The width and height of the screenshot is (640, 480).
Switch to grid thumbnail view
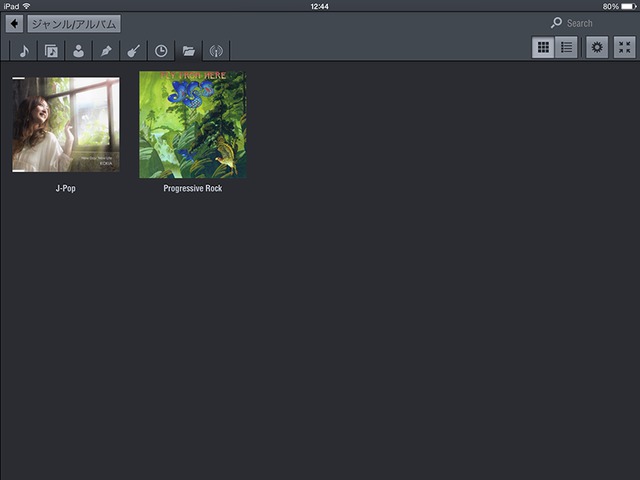tap(543, 47)
